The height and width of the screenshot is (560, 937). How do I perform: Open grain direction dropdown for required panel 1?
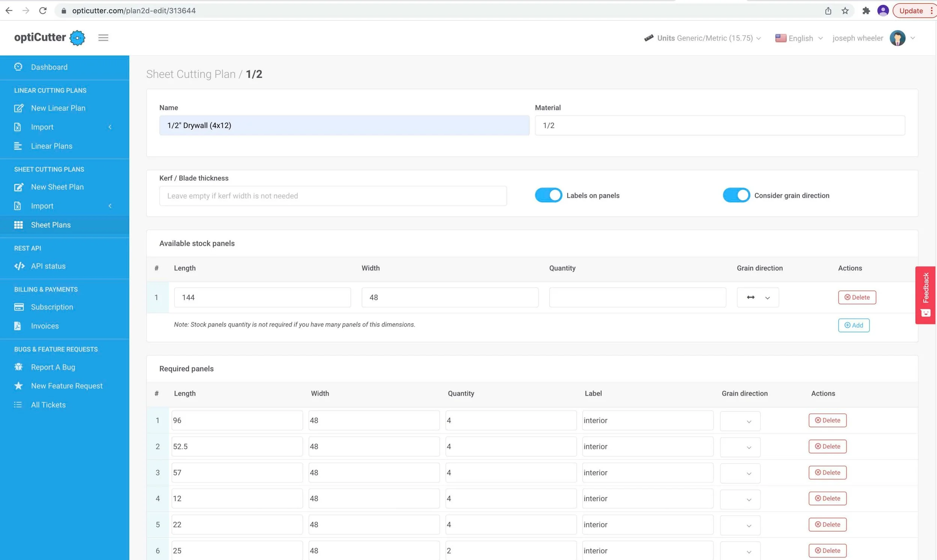click(x=739, y=421)
